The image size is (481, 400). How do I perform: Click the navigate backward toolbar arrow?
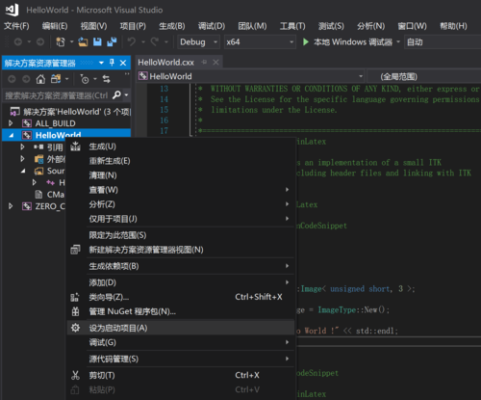point(18,42)
